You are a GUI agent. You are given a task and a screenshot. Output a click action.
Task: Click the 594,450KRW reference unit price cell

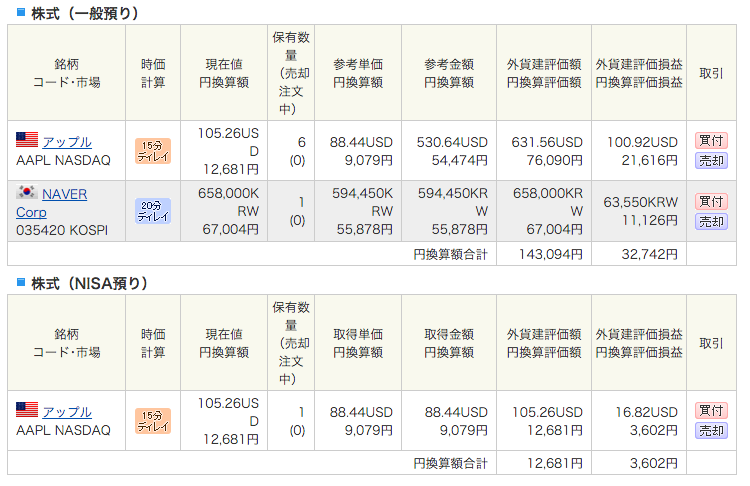coord(363,202)
